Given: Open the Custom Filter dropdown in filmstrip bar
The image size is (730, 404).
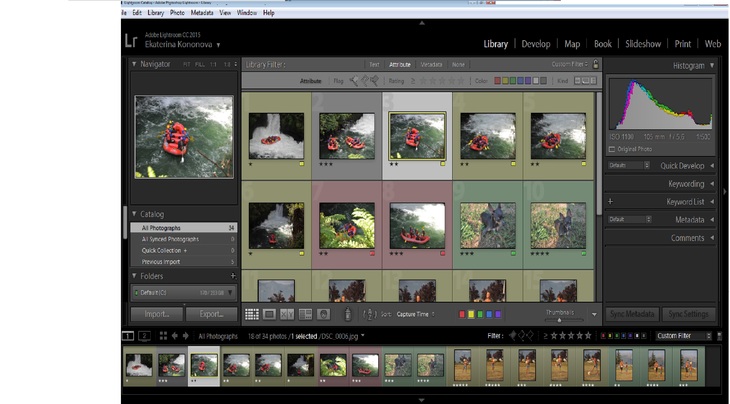Looking at the screenshot, I should point(683,336).
